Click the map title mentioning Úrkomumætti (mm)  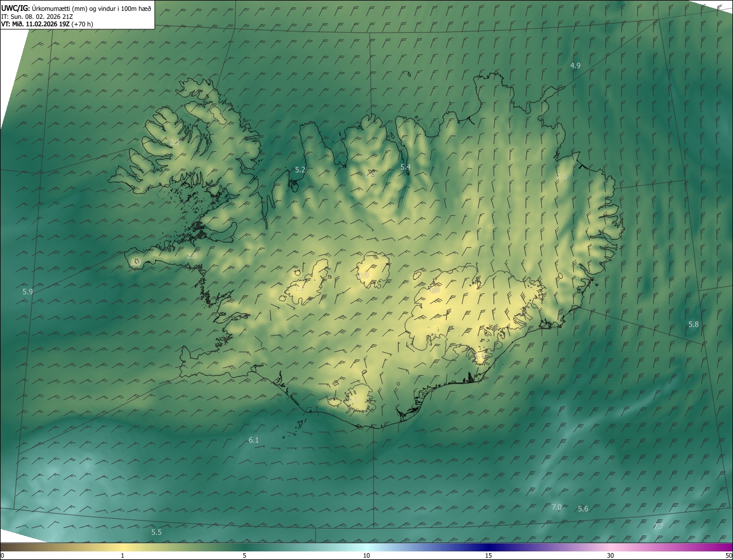[76, 7]
